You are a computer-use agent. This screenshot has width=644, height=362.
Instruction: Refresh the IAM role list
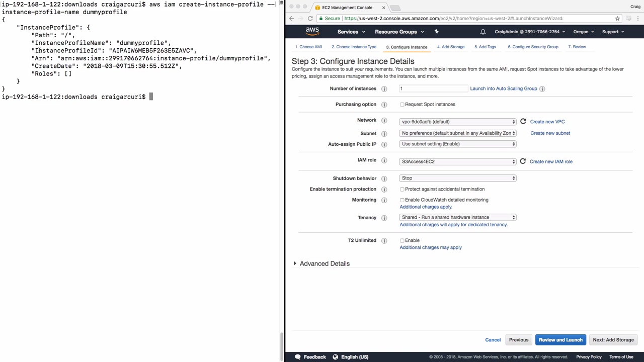[x=523, y=161]
